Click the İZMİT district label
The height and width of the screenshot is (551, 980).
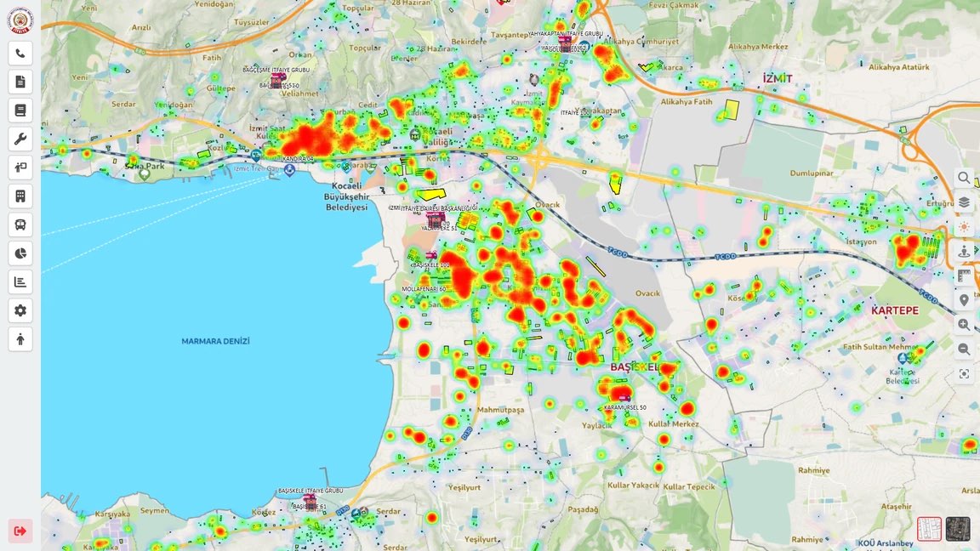[778, 79]
